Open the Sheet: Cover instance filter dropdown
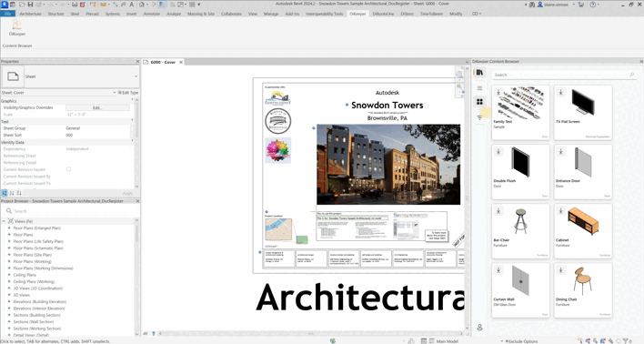The image size is (644, 344). 115,93
